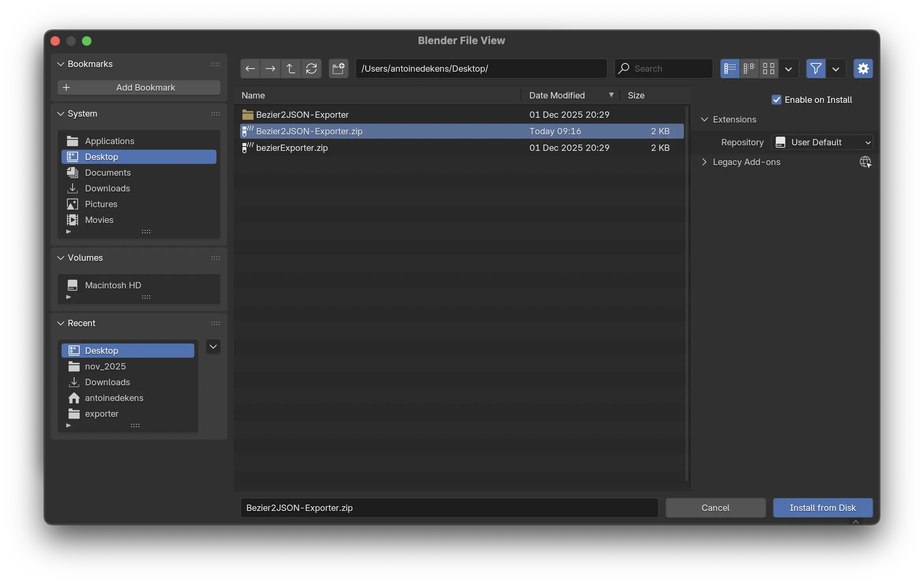Refresh the file list
This screenshot has height=583, width=924.
coord(311,69)
